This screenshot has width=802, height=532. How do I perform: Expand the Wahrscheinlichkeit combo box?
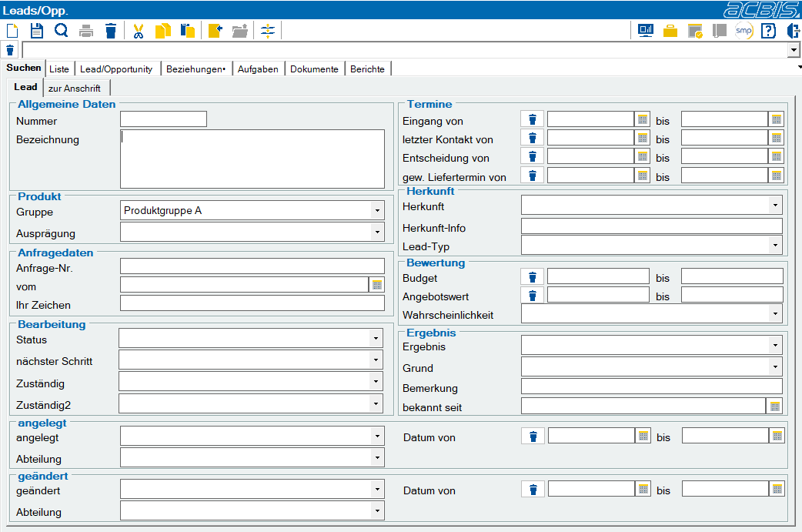775,313
